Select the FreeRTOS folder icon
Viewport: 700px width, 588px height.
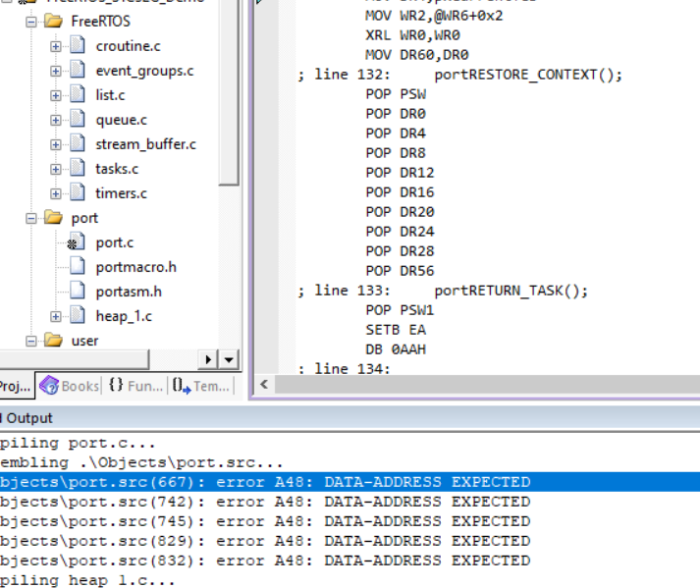click(53, 21)
